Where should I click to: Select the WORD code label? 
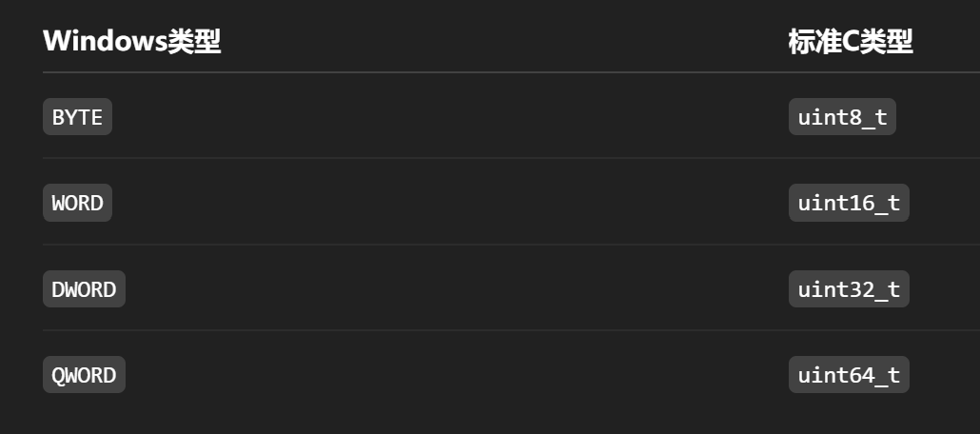coord(77,203)
